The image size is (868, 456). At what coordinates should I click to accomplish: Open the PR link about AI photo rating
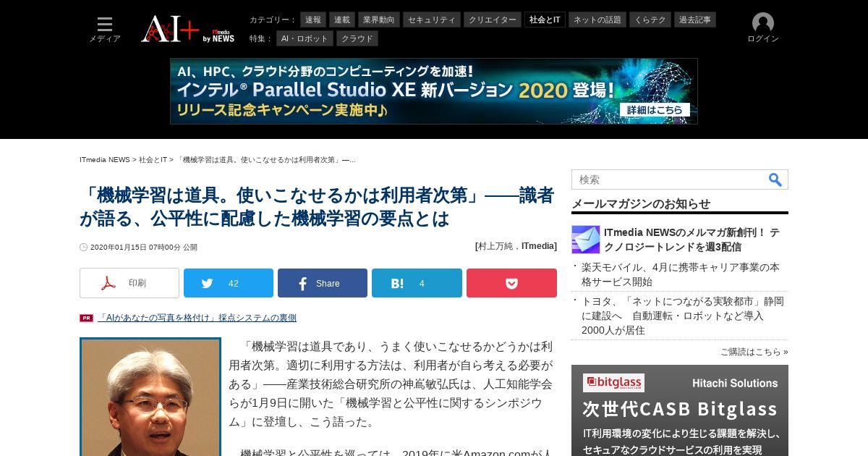click(197, 318)
